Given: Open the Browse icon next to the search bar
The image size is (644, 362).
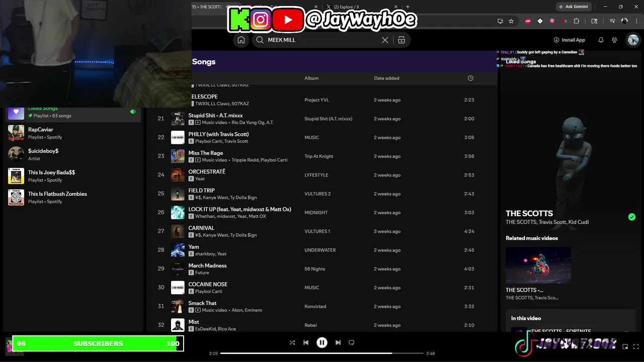Looking at the screenshot, I should [401, 40].
